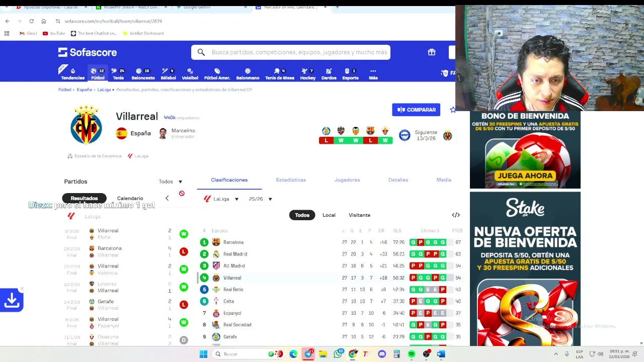
Task: Open the Más sports menu
Action: click(373, 74)
